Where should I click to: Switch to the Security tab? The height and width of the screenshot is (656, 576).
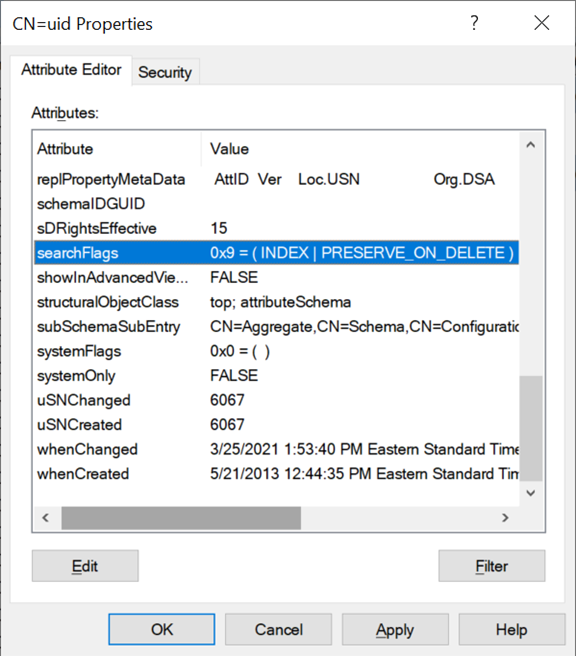(x=165, y=72)
